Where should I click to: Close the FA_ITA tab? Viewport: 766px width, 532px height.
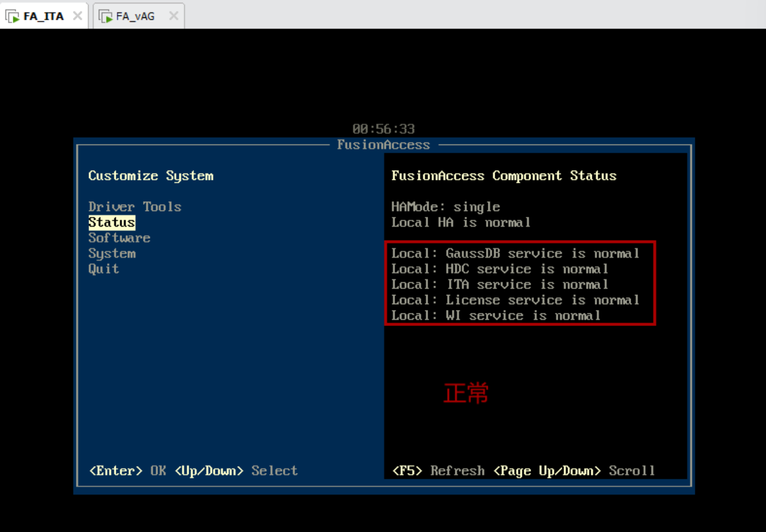coord(78,16)
